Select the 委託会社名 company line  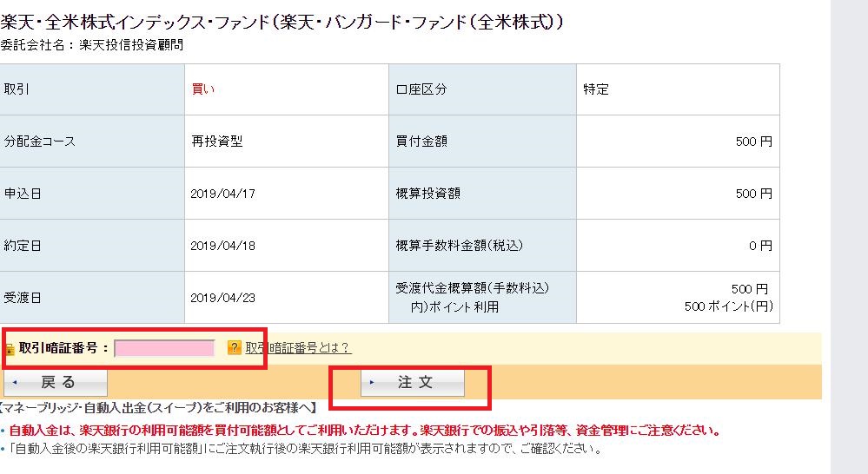pyautogui.click(x=92, y=45)
